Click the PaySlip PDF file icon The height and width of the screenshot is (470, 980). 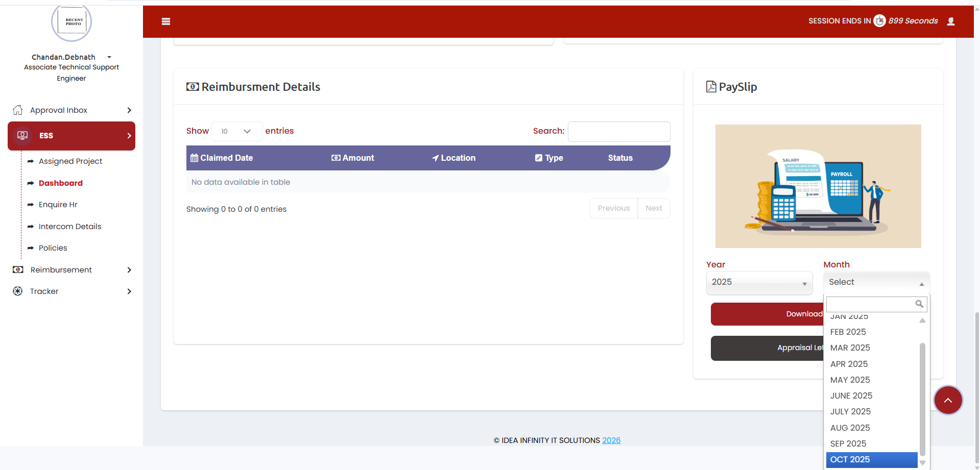pos(711,87)
